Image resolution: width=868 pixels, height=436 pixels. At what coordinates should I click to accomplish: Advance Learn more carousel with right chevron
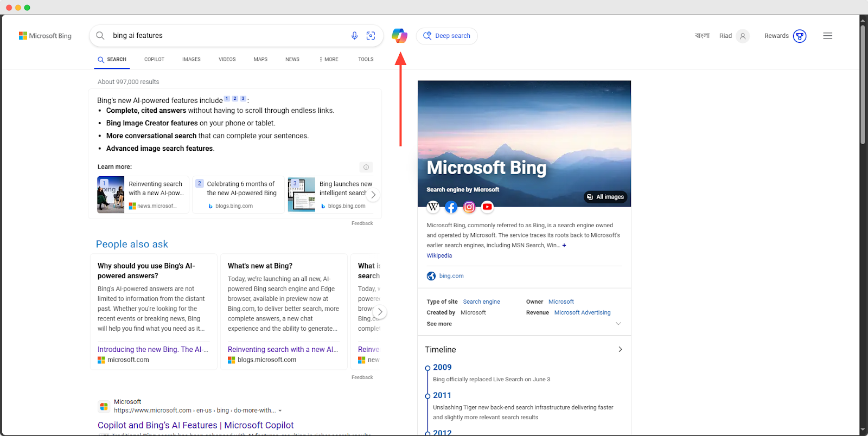coord(373,195)
